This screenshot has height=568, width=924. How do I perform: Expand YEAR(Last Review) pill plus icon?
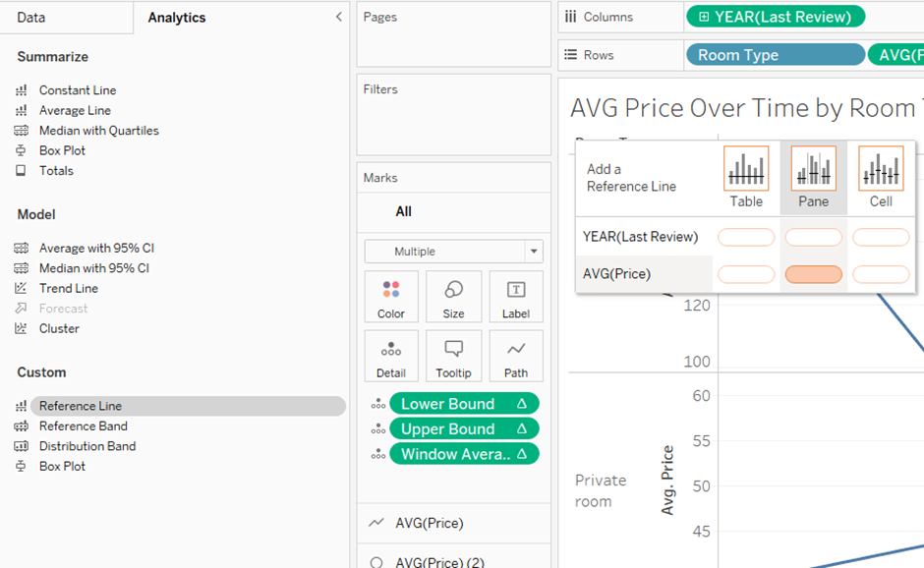point(704,17)
